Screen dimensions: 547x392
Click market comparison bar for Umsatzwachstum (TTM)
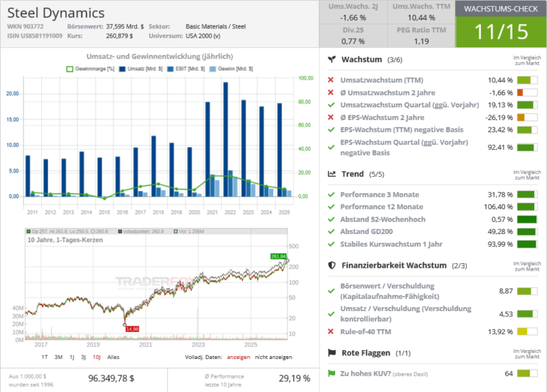tap(527, 80)
